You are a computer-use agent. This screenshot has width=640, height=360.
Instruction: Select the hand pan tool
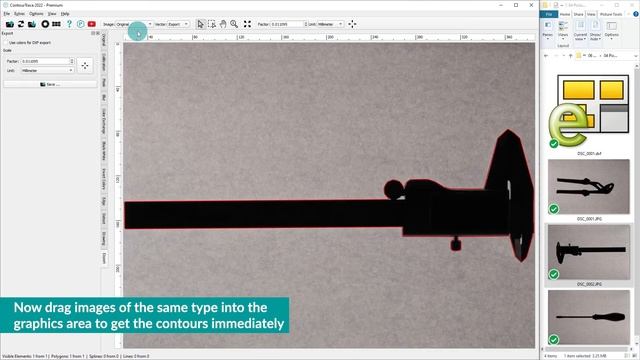223,24
